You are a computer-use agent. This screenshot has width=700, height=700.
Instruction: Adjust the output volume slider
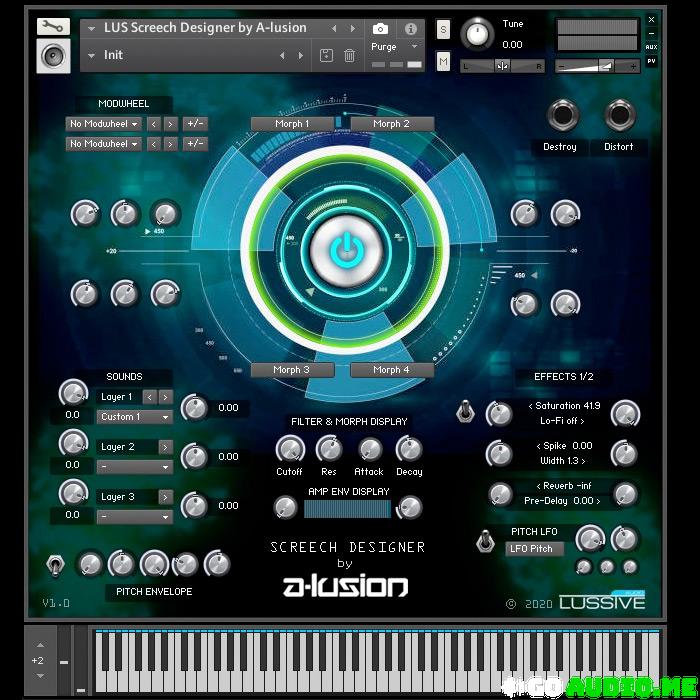(x=598, y=66)
